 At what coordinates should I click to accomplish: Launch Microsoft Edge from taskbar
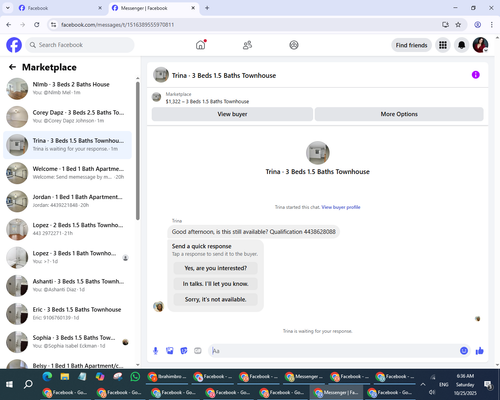click(x=47, y=377)
